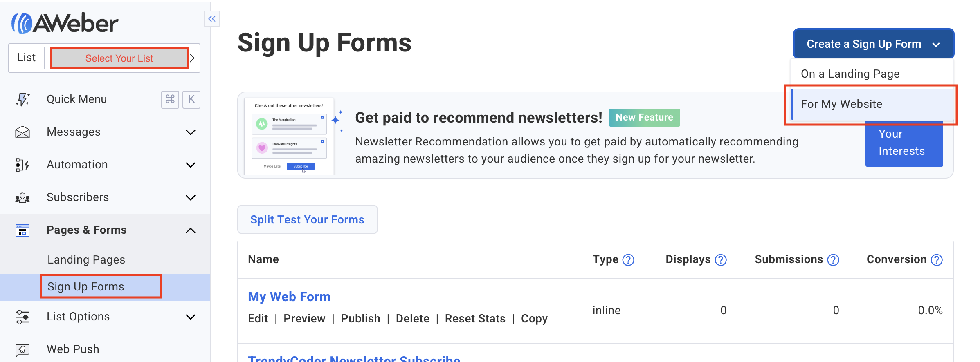
Task: Click the newsletter recommendation preview thumbnail
Action: pyautogui.click(x=289, y=136)
